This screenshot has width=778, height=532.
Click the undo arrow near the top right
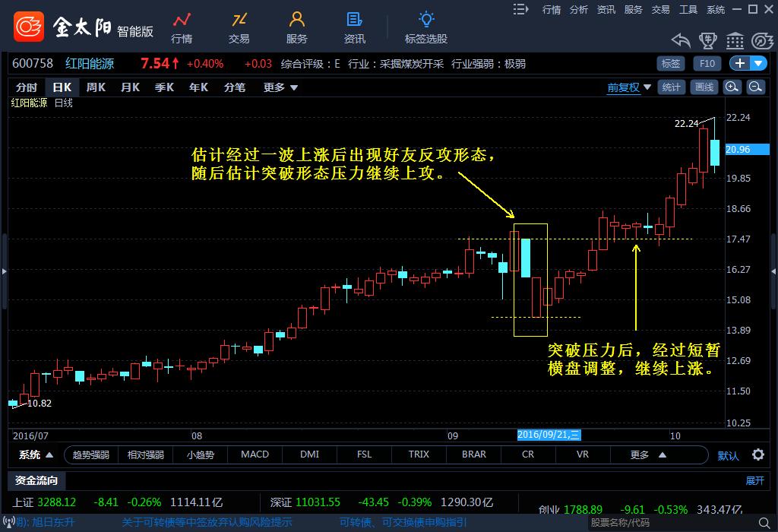click(x=680, y=40)
